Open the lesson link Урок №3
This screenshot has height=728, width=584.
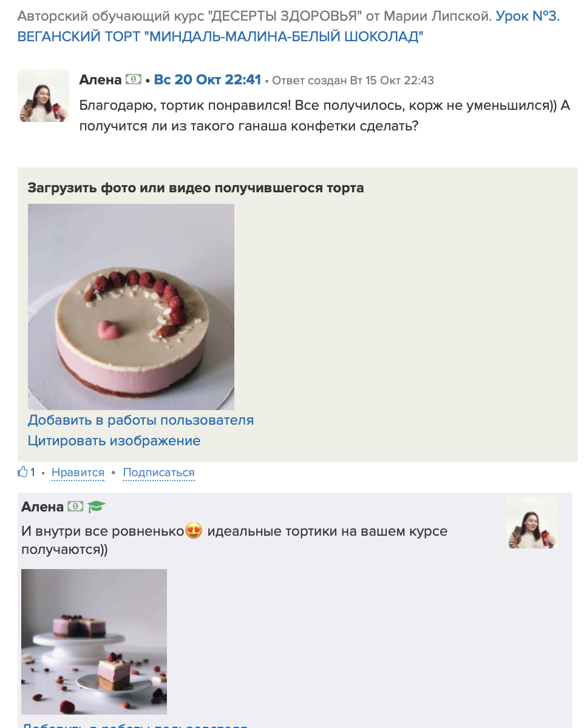tap(528, 16)
